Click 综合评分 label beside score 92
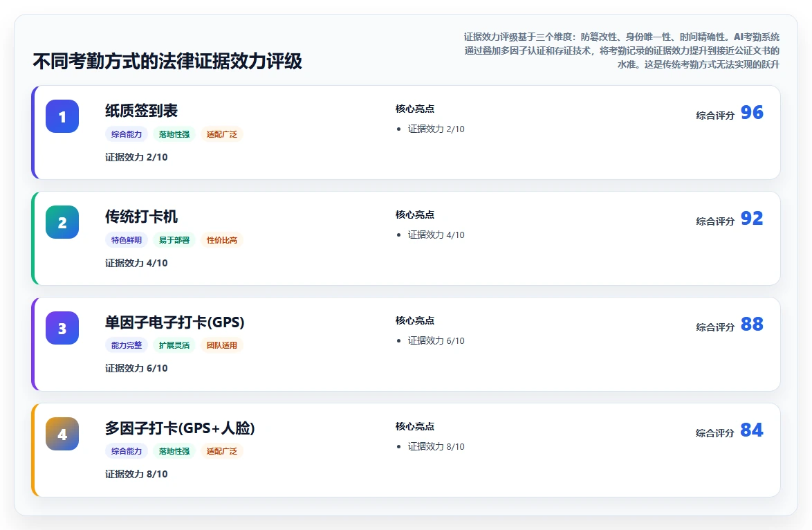 point(715,221)
